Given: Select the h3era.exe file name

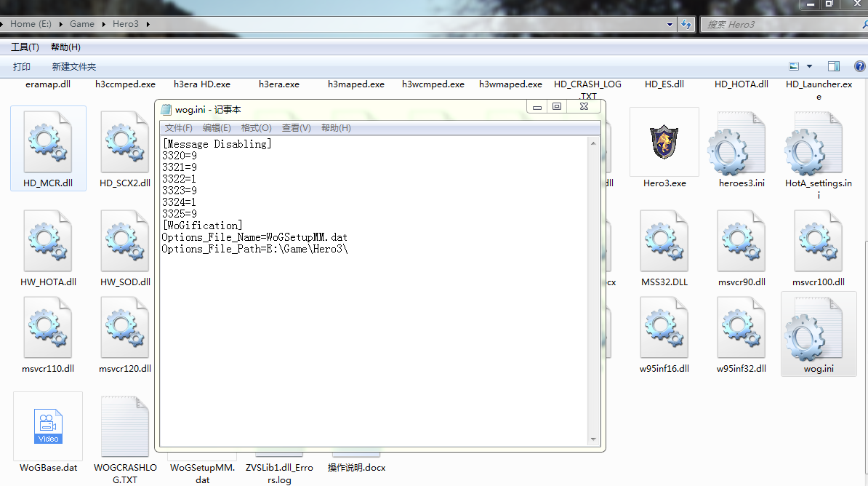Looking at the screenshot, I should (279, 84).
